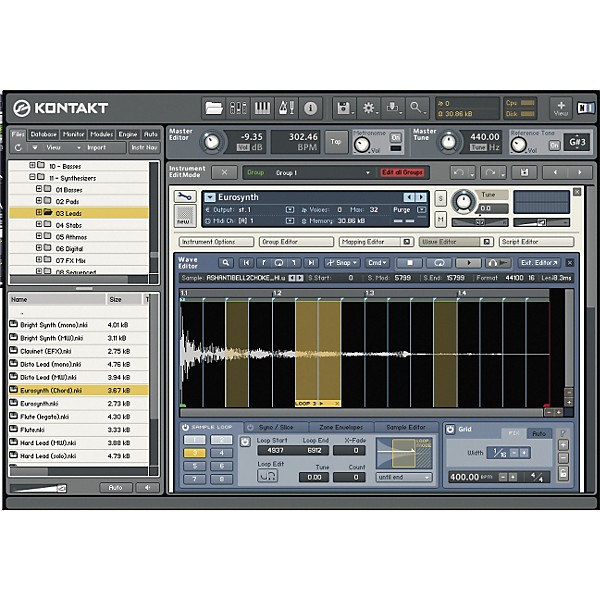This screenshot has width=600, height=600.
Task: Click the redo arrow in Instrument Edit Mode
Action: coord(491,173)
